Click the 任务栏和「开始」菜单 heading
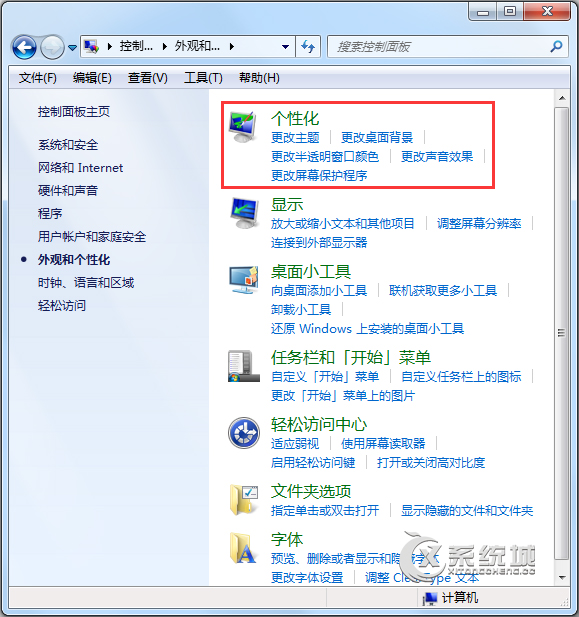This screenshot has width=579, height=617. coord(351,357)
